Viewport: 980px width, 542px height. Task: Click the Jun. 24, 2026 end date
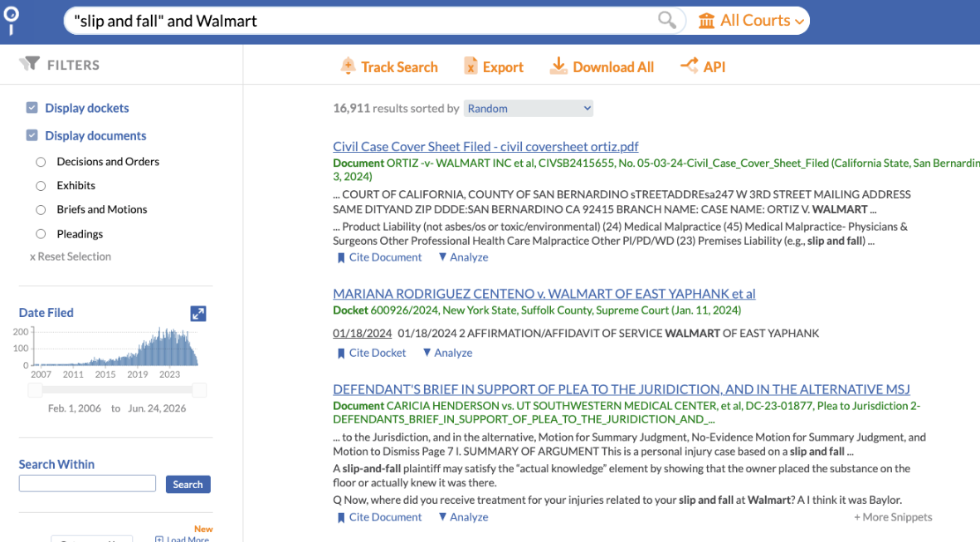click(157, 408)
